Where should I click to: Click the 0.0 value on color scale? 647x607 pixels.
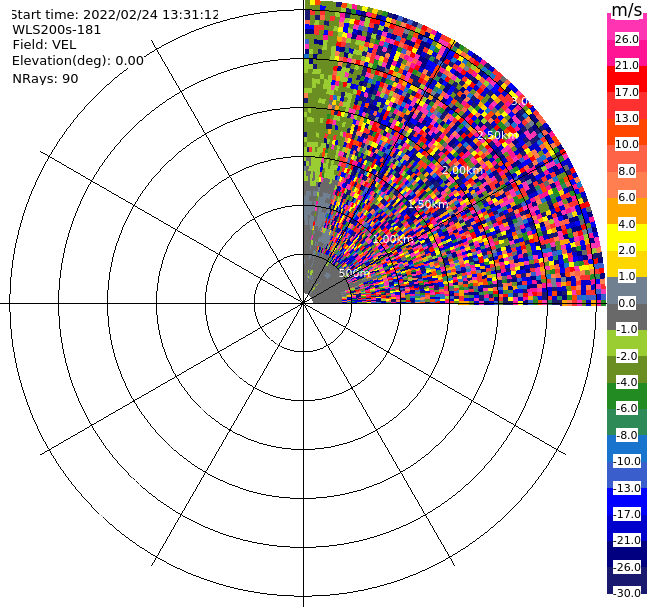point(627,303)
